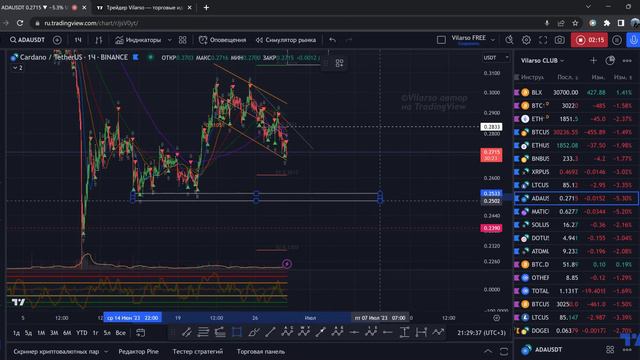640x360 pixels.
Task: Open the watchlist advanced view pie icon
Action: [610, 60]
